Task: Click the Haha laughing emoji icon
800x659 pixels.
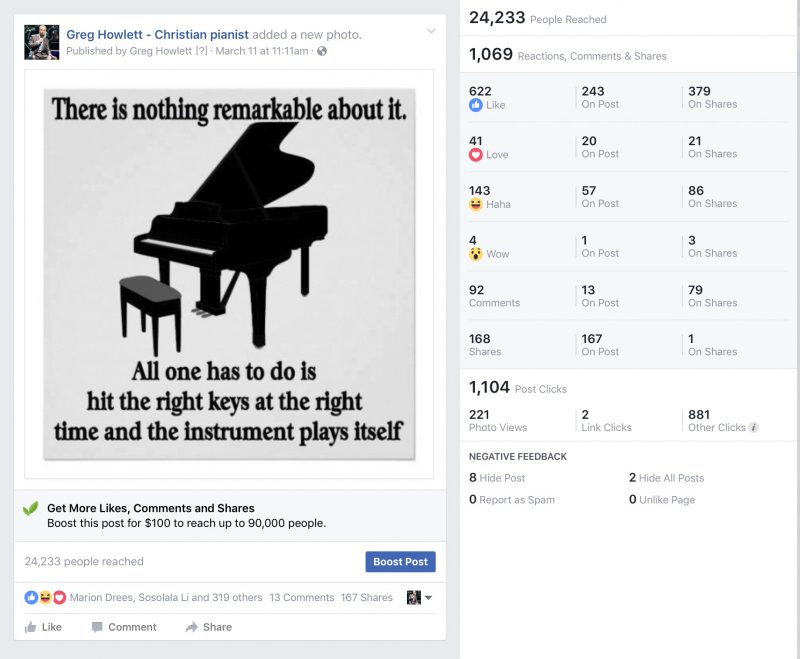Action: [x=476, y=204]
